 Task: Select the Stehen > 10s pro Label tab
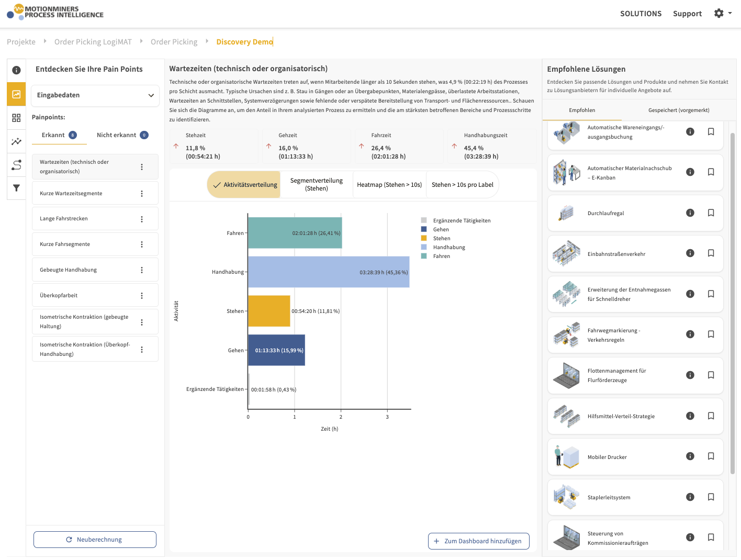coord(463,185)
